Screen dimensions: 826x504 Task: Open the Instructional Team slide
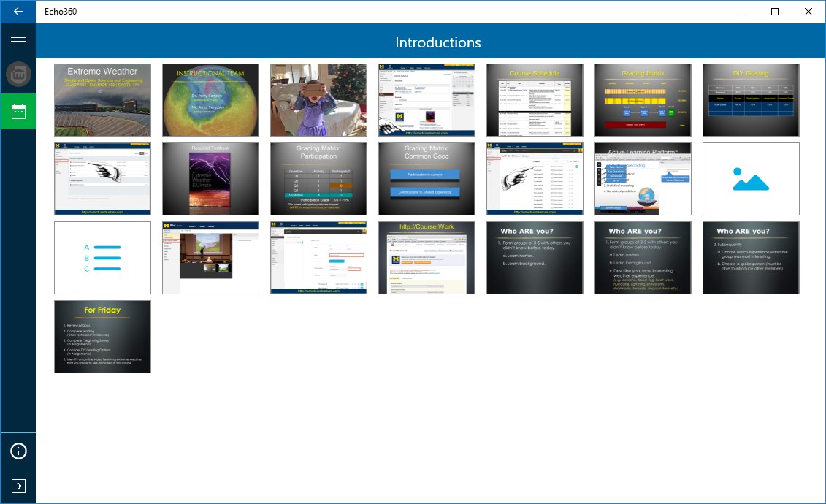point(210,100)
